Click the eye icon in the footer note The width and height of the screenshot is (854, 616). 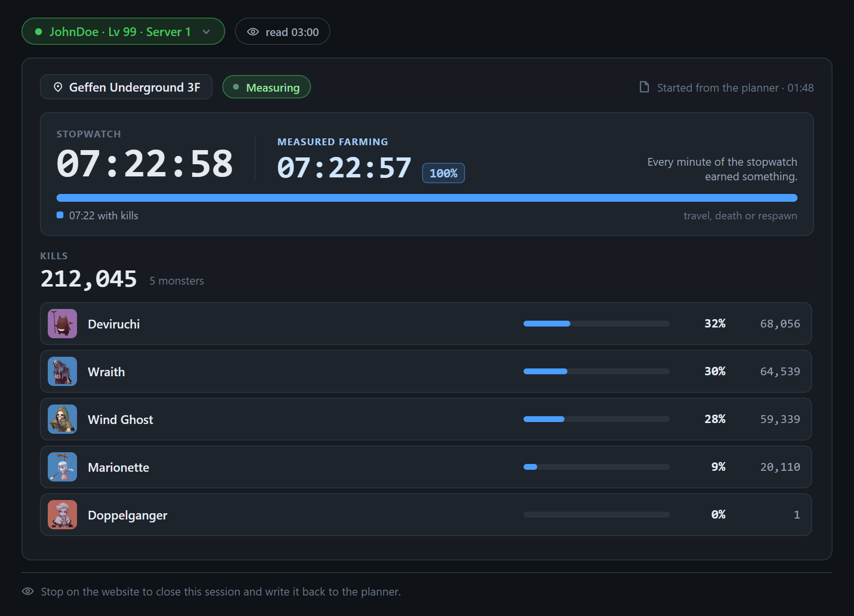[28, 591]
